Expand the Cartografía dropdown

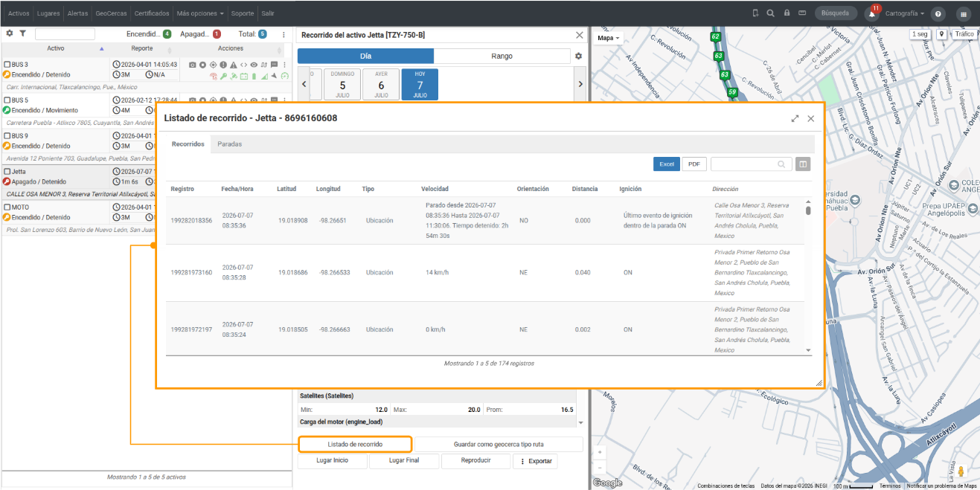point(905,13)
